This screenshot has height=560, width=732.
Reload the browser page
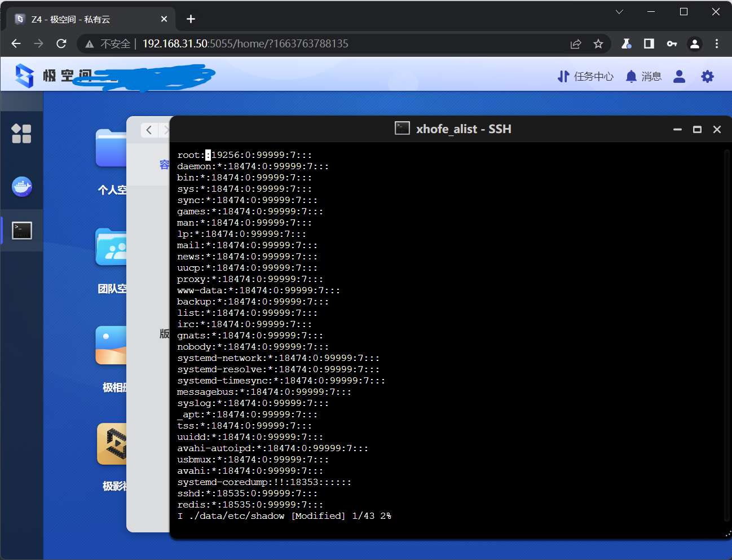(61, 43)
